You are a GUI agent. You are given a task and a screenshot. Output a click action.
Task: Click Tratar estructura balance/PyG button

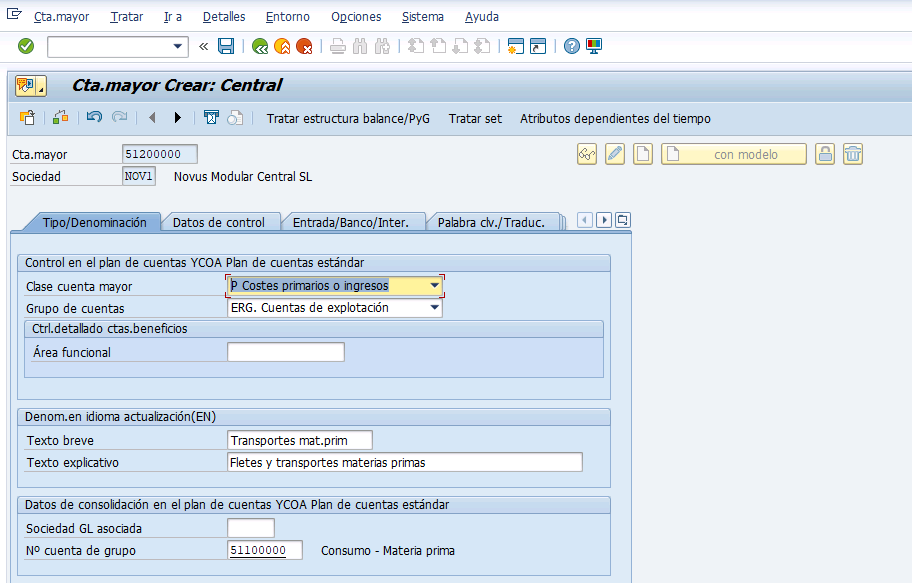[x=348, y=119]
